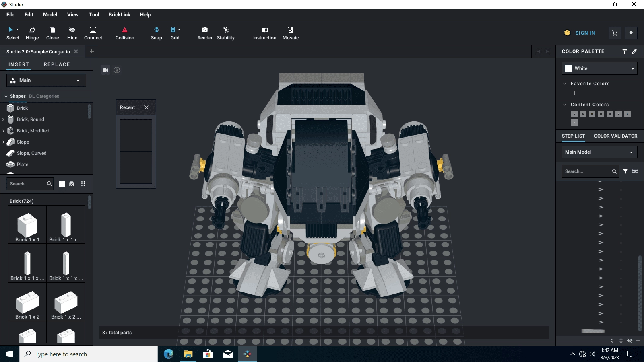
Task: Open the Model menu
Action: pos(50,15)
